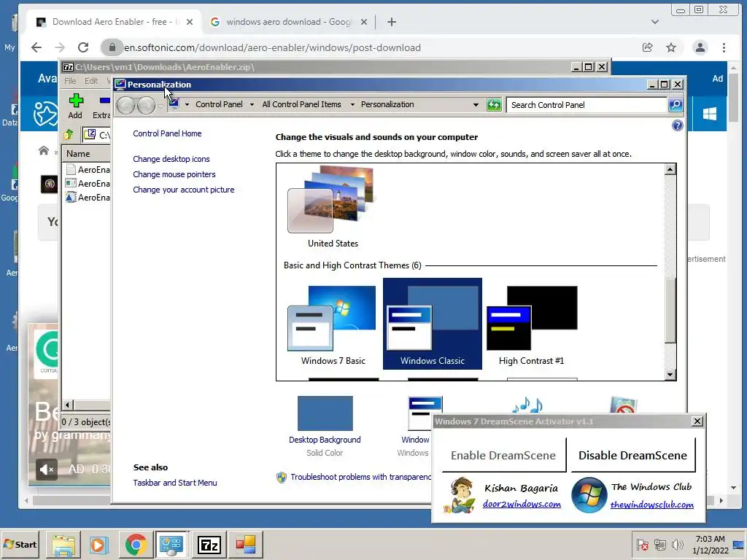
Task: Open File menu in 7-Zip window
Action: point(70,81)
